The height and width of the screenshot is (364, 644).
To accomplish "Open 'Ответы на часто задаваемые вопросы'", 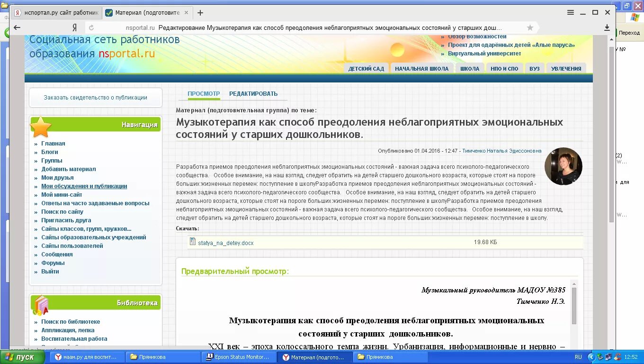I will (x=95, y=203).
